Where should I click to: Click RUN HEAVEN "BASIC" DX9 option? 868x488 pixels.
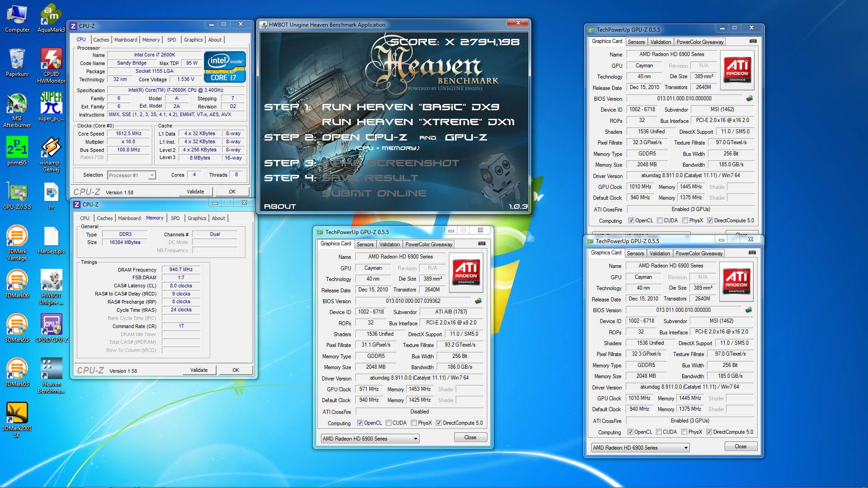pos(410,107)
